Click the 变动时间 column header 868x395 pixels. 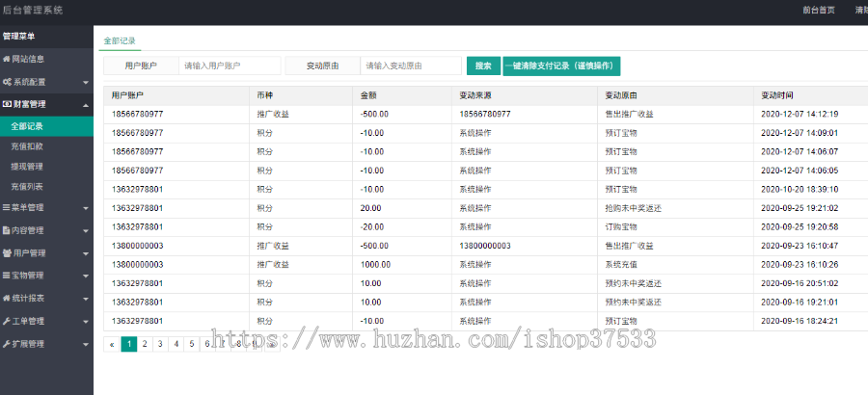[777, 95]
